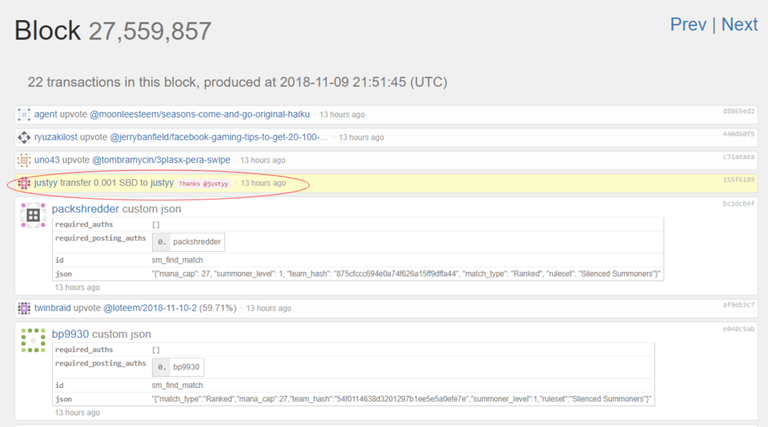The height and width of the screenshot is (427, 768).
Task: Click the Thanks @justyy memo tag
Action: (204, 184)
